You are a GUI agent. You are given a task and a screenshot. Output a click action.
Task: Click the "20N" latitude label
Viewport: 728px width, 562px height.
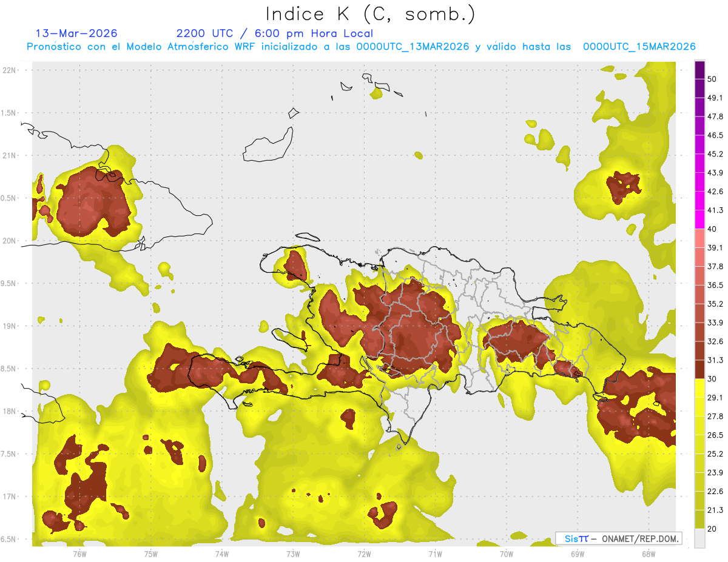click(8, 241)
